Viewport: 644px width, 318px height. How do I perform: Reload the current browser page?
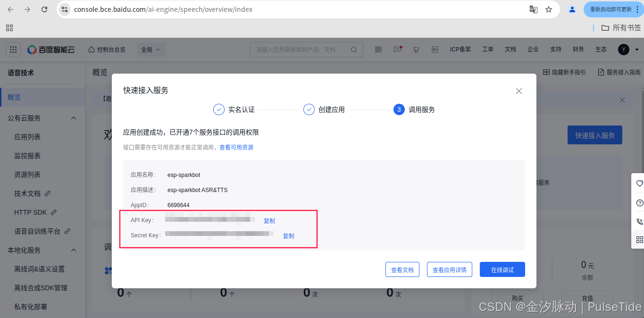click(44, 9)
